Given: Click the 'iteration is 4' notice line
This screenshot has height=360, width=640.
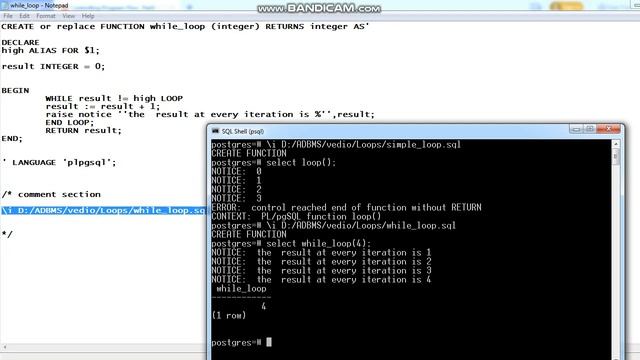Looking at the screenshot, I should pyautogui.click(x=321, y=280).
